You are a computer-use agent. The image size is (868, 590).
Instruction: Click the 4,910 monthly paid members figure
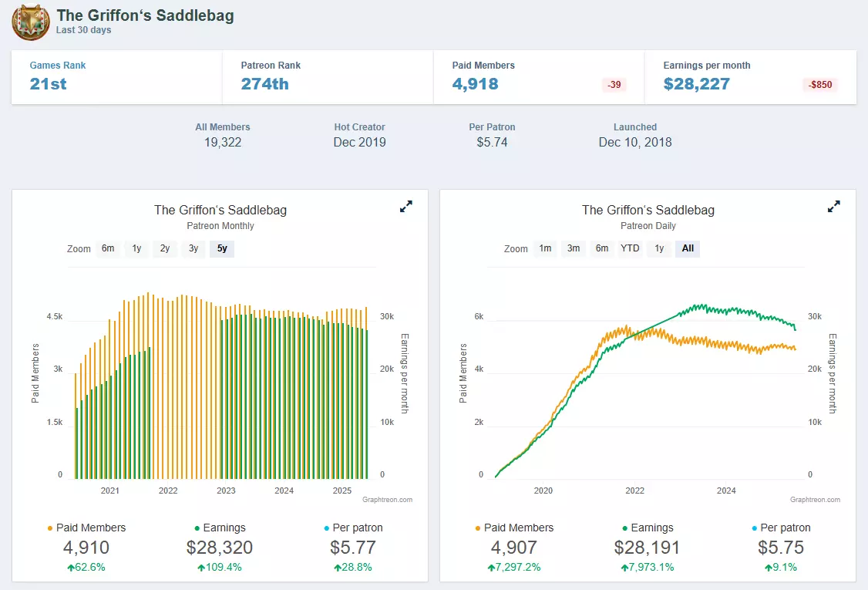click(86, 548)
